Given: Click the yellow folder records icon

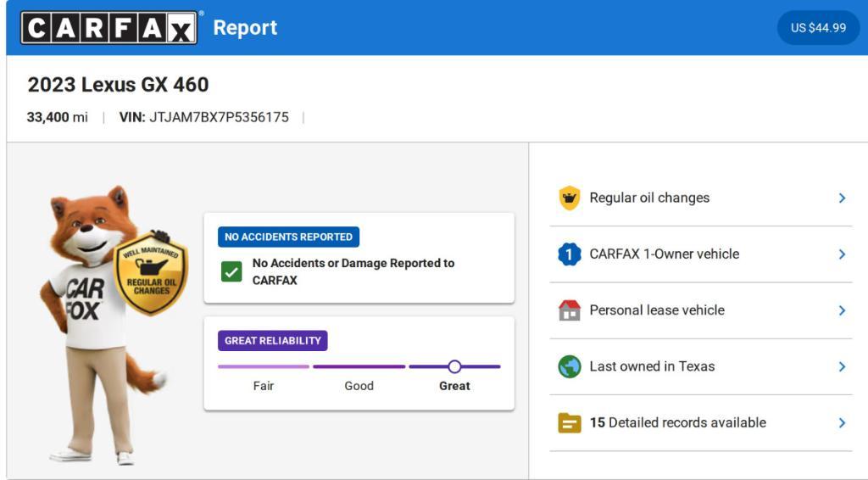Looking at the screenshot, I should point(570,422).
